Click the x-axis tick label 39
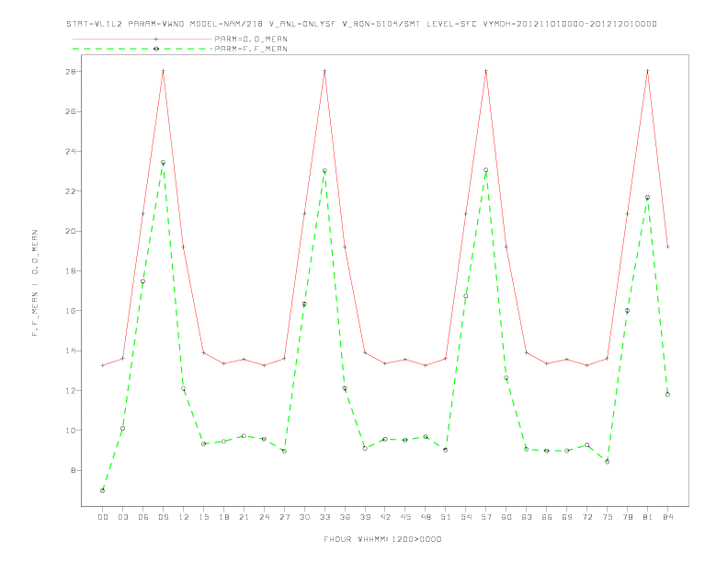The height and width of the screenshot is (563, 728). (x=365, y=517)
